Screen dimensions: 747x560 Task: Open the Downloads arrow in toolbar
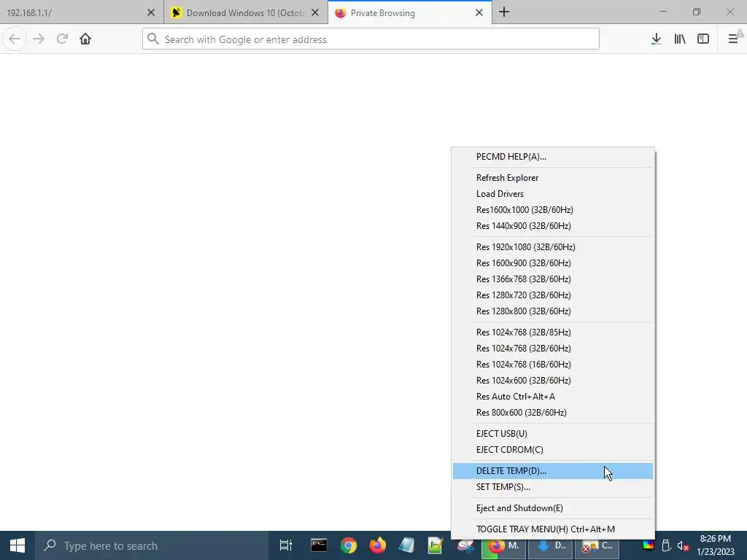(656, 39)
